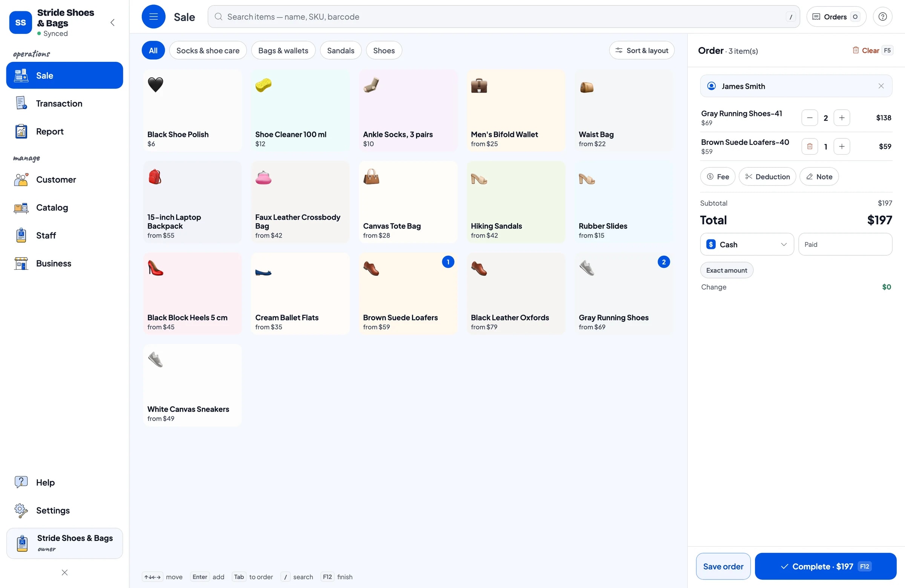Expand the Cash payment method dropdown
905x588 pixels.
click(x=746, y=244)
